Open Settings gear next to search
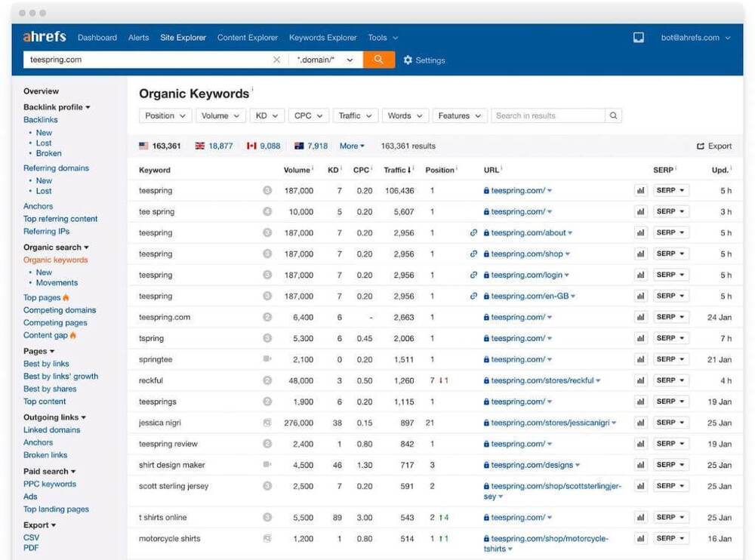The width and height of the screenshot is (755, 560). pyautogui.click(x=424, y=60)
